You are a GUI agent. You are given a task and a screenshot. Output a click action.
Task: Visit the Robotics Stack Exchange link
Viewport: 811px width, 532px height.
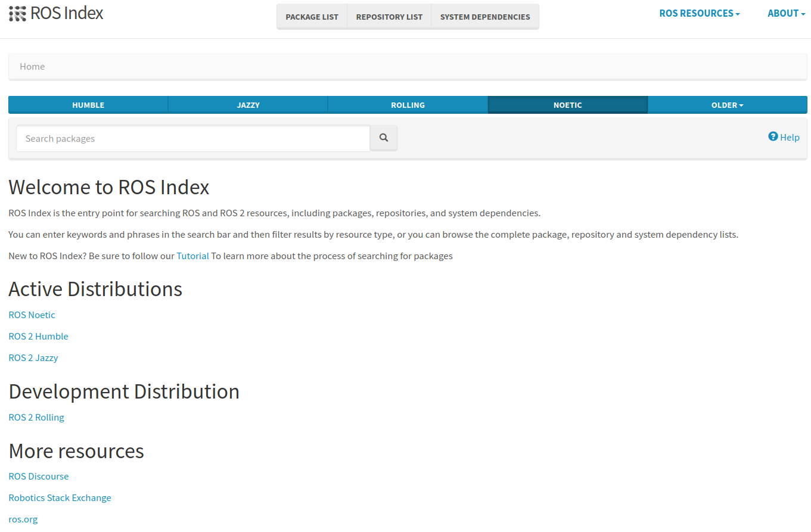tap(60, 498)
